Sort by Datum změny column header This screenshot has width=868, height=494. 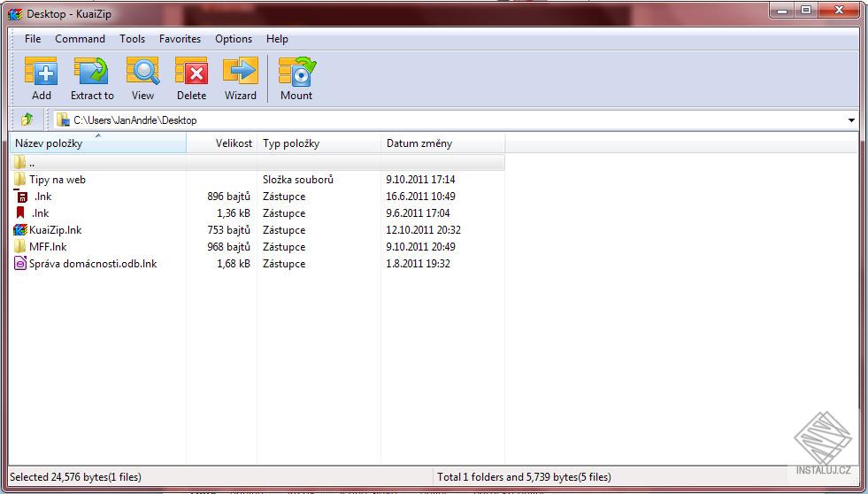[x=443, y=143]
